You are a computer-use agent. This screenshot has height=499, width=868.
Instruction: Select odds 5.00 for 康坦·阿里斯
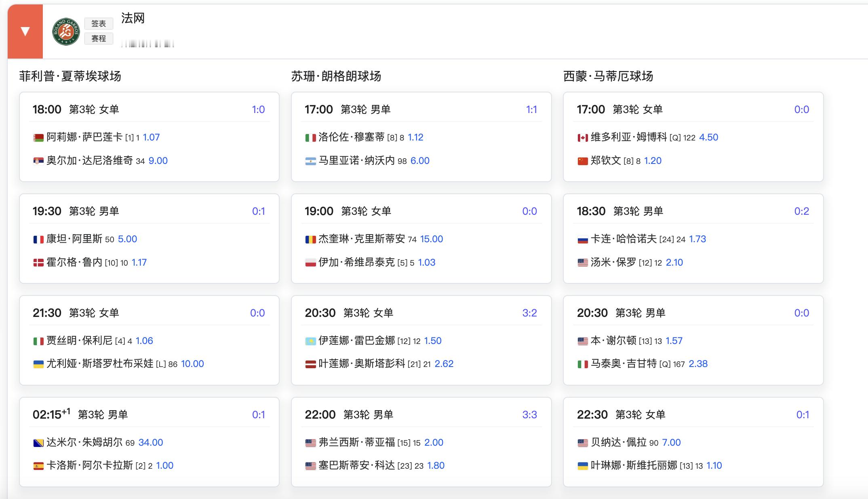127,239
